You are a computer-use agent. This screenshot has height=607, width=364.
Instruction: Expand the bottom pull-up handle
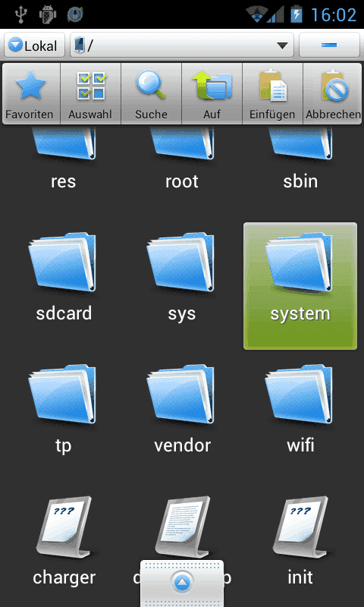coord(182,583)
